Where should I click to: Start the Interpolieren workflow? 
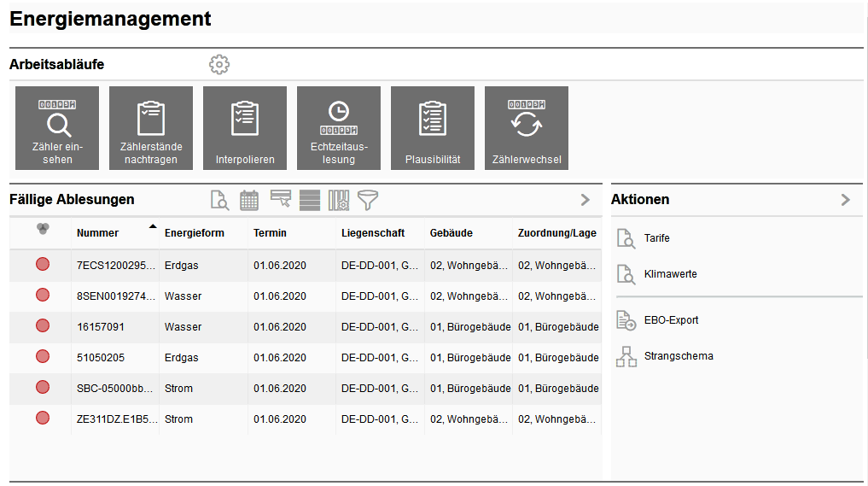click(245, 128)
